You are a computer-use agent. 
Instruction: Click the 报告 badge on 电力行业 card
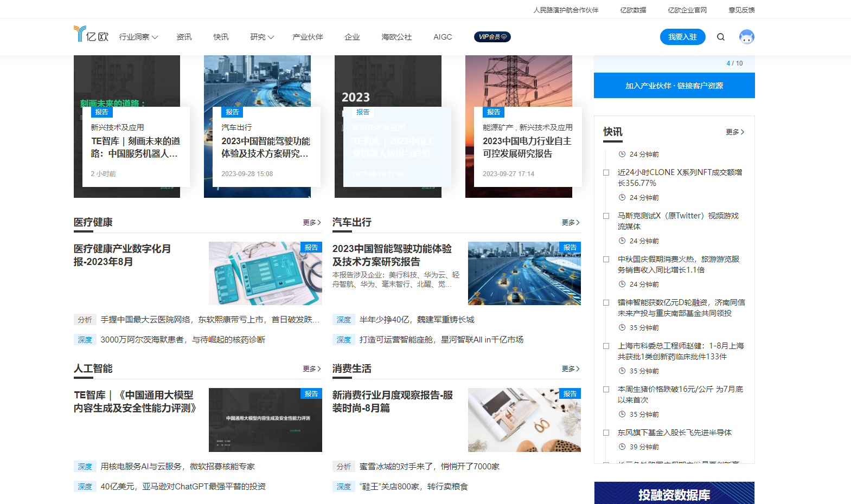(x=494, y=112)
